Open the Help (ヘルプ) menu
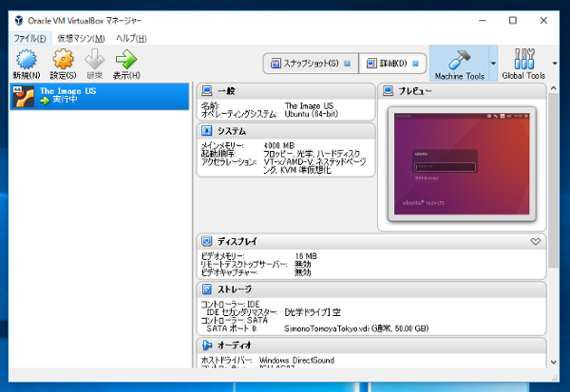 (131, 39)
